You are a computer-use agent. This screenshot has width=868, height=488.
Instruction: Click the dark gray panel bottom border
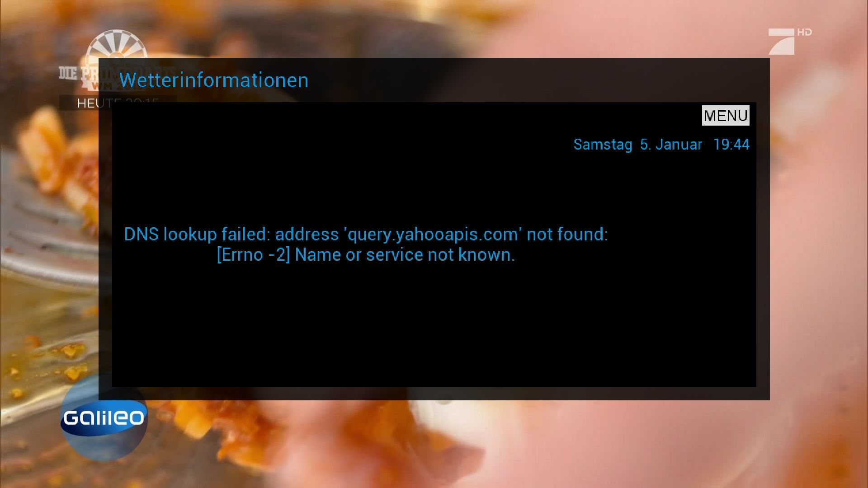(434, 394)
